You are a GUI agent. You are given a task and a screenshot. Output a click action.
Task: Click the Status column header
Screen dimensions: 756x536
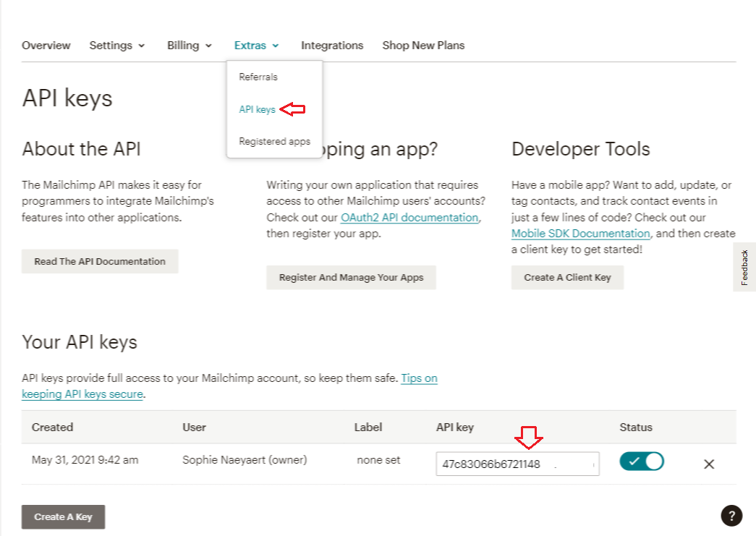pyautogui.click(x=635, y=427)
